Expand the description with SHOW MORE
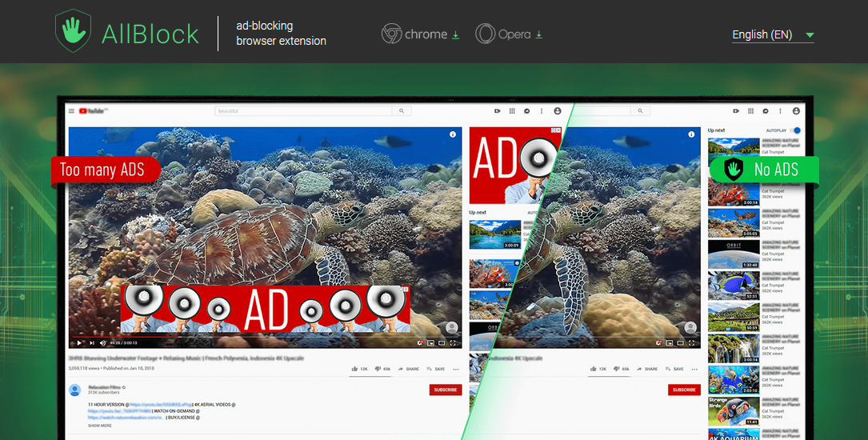Viewport: 868px width, 440px height. tap(100, 426)
